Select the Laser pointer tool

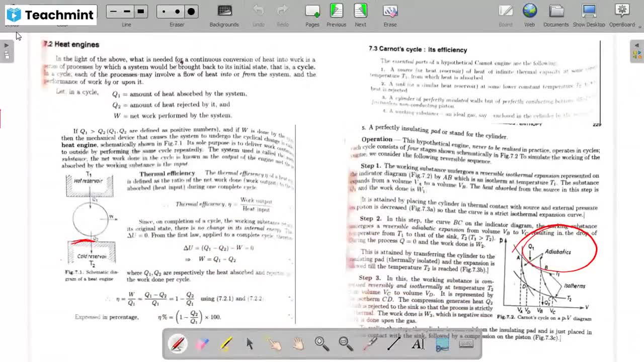pos(370,344)
